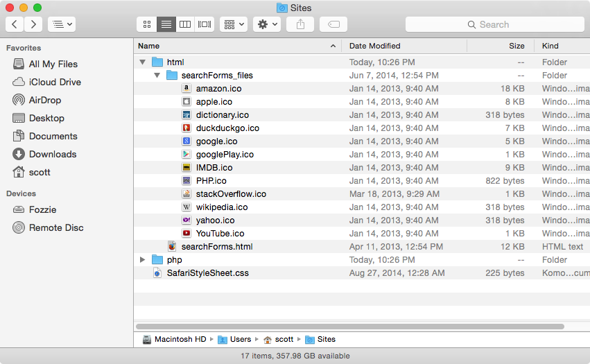Open Documents in sidebar

point(45,137)
